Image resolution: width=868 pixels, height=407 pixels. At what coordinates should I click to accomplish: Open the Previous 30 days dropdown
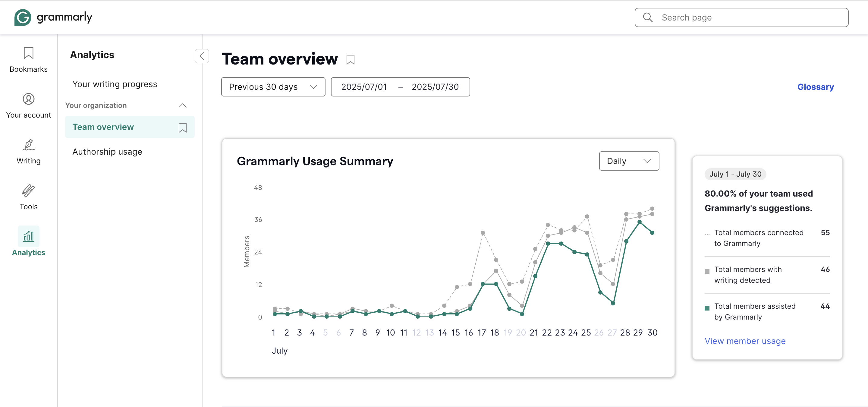click(273, 87)
